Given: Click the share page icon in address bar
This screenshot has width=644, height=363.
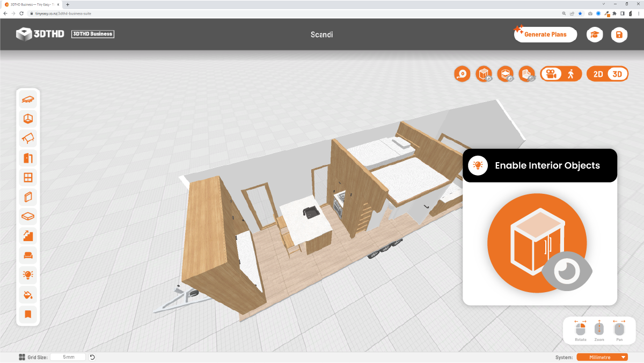Looking at the screenshot, I should tap(572, 13).
